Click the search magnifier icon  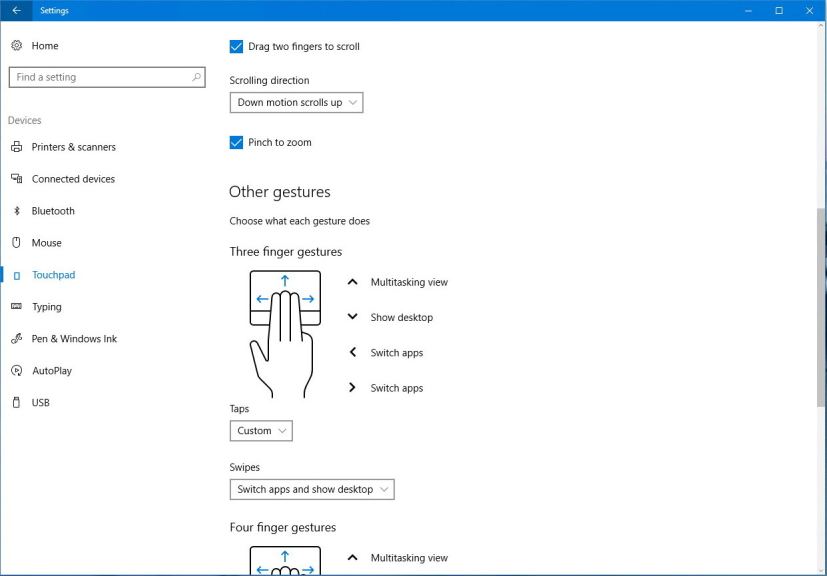point(196,77)
